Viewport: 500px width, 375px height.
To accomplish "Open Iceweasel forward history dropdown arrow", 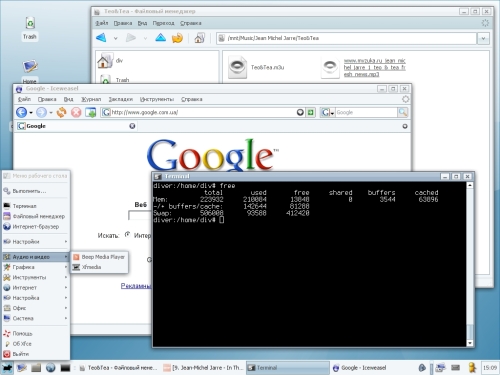I will (51, 113).
